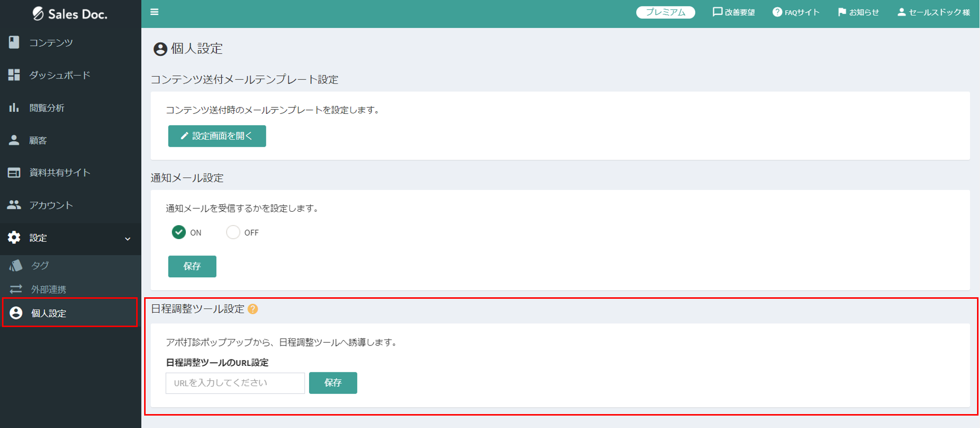The height and width of the screenshot is (428, 980).
Task: Click the 設定 gear icon
Action: (x=14, y=238)
